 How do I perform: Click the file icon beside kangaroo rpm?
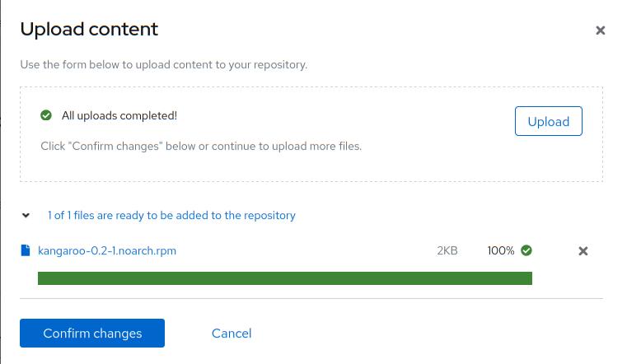26,250
